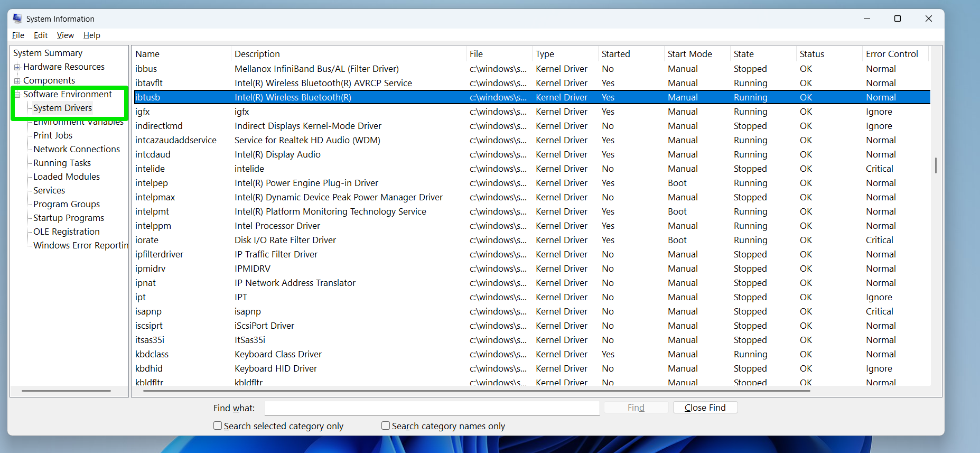Expand the Hardware Resources tree node
This screenshot has width=980, height=453.
[17, 67]
